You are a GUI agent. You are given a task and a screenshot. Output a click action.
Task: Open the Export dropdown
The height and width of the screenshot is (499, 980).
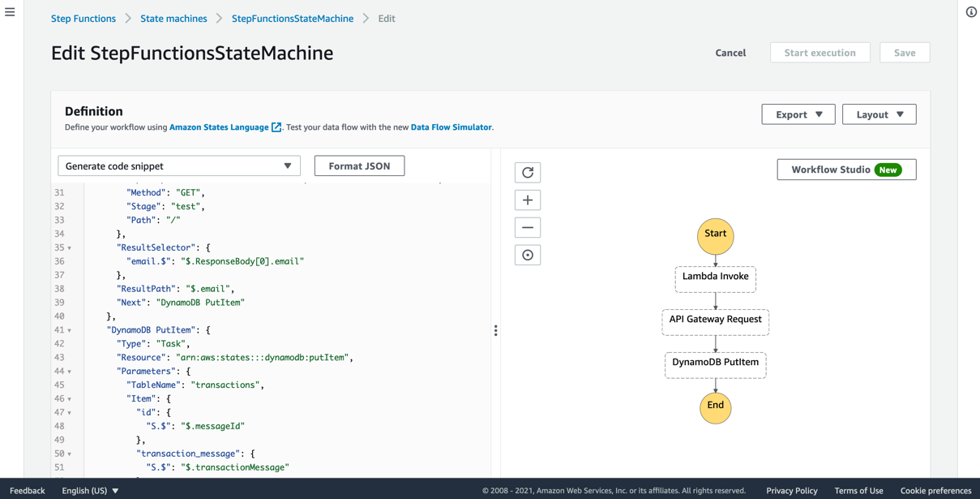[798, 114]
